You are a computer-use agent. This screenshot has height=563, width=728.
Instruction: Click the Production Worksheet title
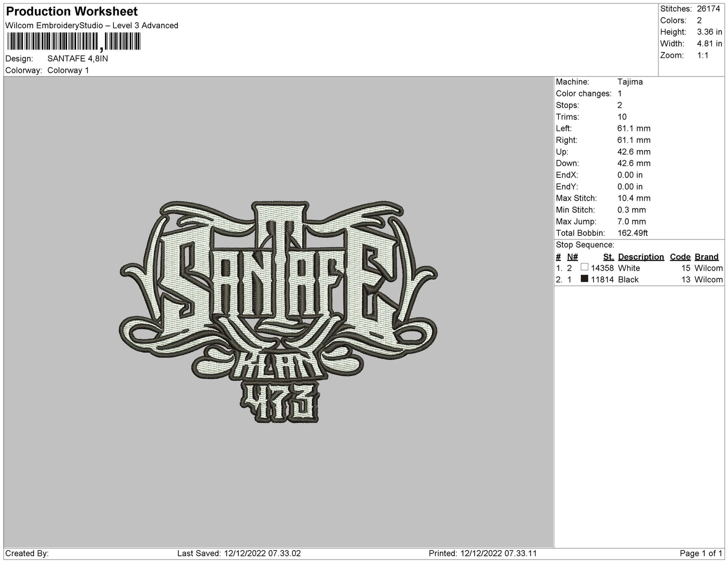coord(72,11)
